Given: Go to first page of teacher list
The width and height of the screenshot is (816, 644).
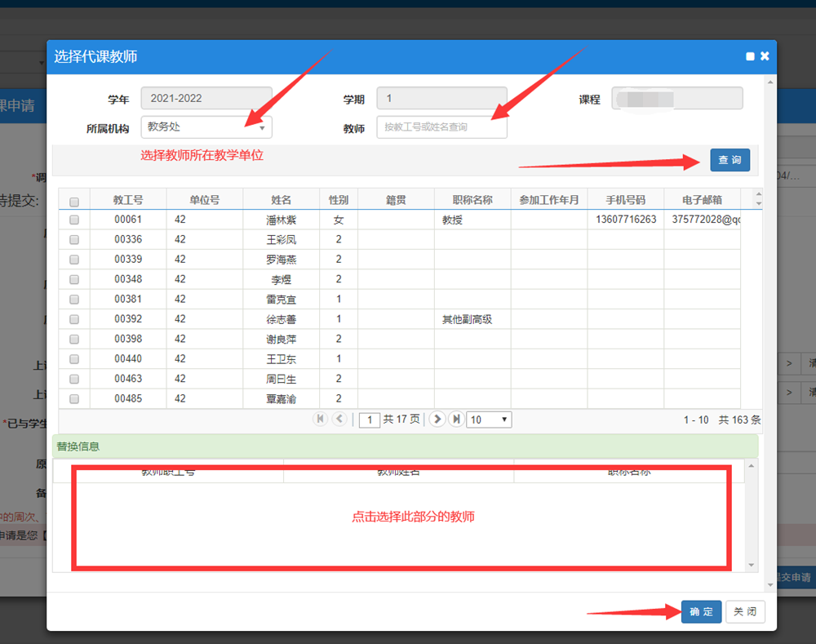Looking at the screenshot, I should pos(320,419).
